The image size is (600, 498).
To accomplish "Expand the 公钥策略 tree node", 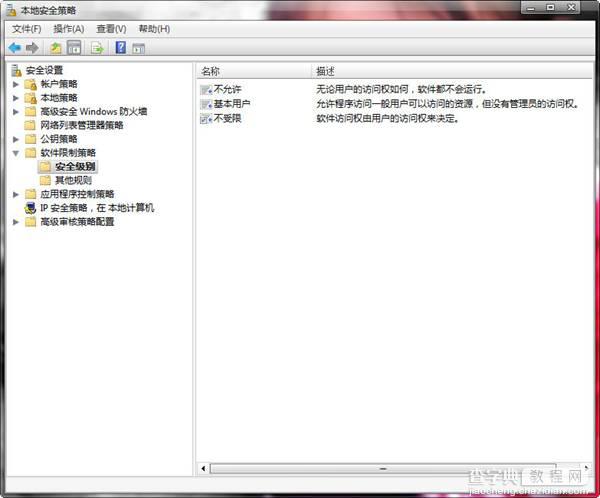I will coord(16,139).
